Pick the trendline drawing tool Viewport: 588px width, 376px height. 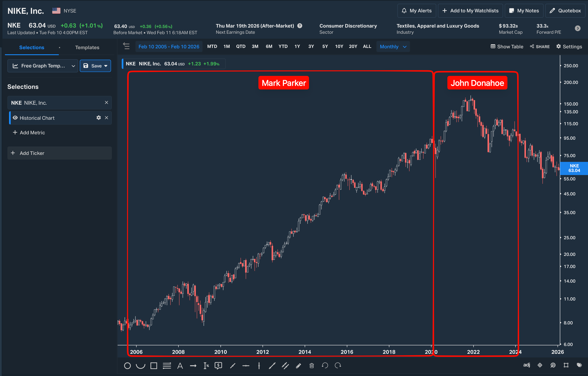(x=233, y=366)
